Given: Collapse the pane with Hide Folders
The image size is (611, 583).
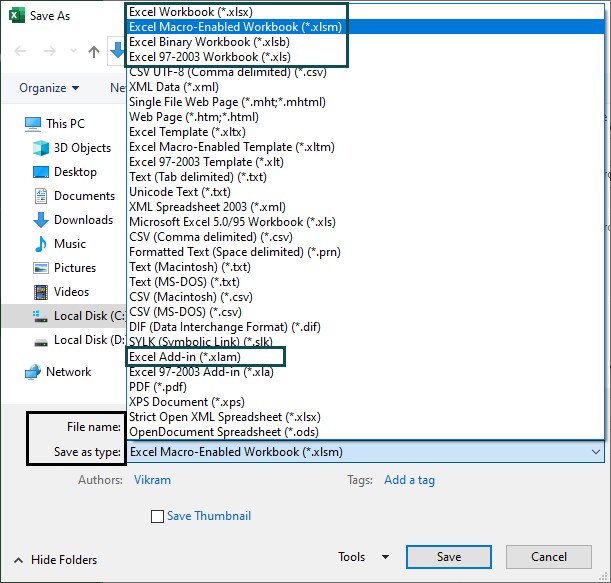Looking at the screenshot, I should pyautogui.click(x=55, y=560).
